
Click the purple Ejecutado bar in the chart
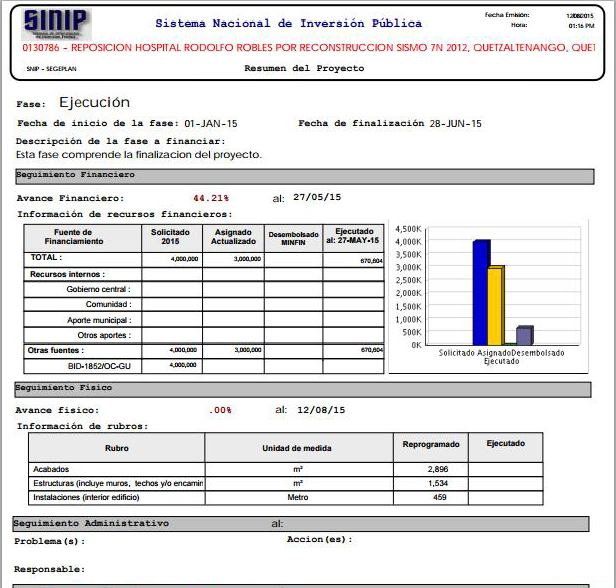coord(524,335)
